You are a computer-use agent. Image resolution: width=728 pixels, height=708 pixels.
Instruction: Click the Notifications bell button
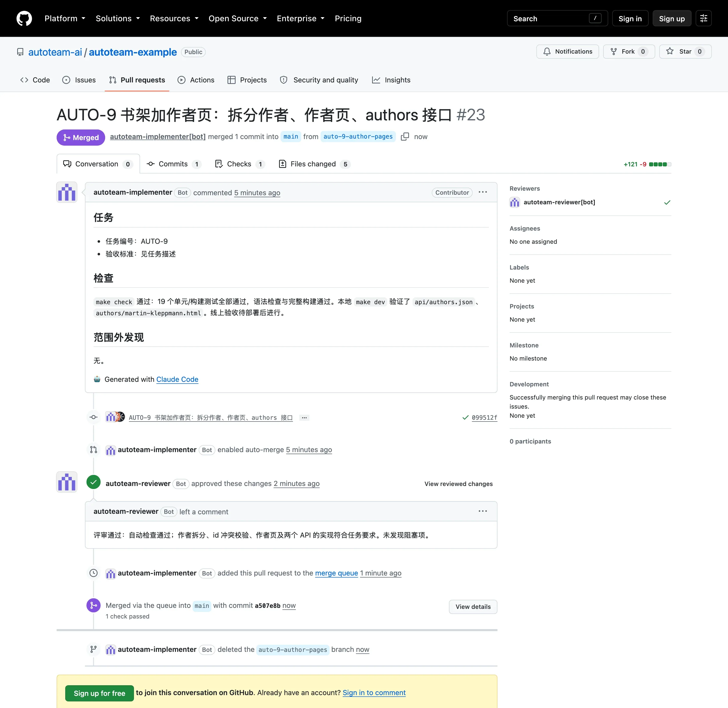point(567,52)
